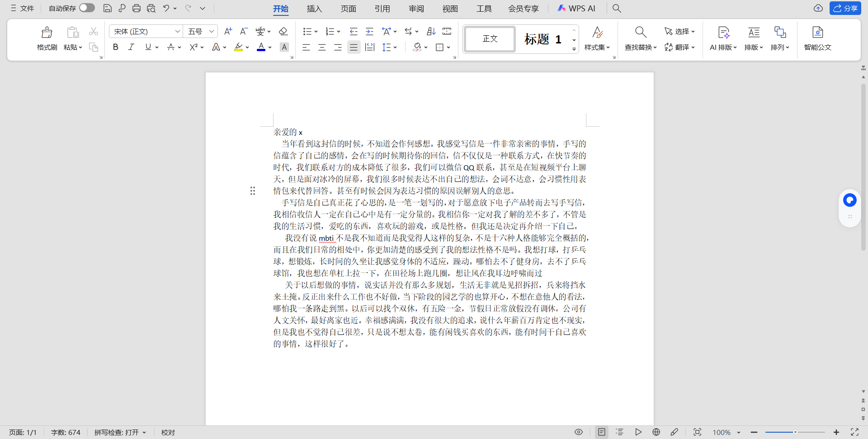The width and height of the screenshot is (868, 439).
Task: Increase font size with the A+ icon
Action: (x=228, y=31)
